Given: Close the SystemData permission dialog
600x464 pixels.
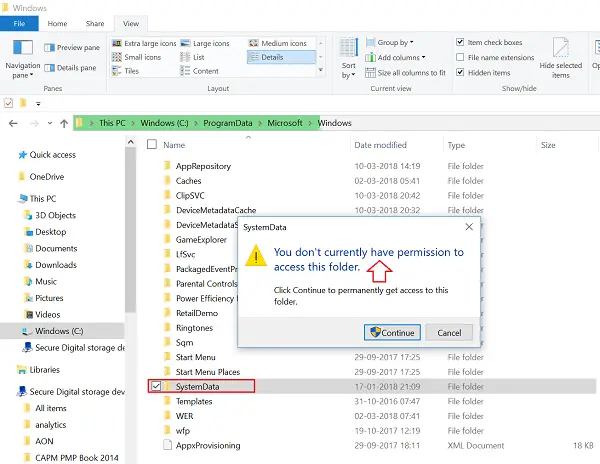Looking at the screenshot, I should tap(469, 227).
